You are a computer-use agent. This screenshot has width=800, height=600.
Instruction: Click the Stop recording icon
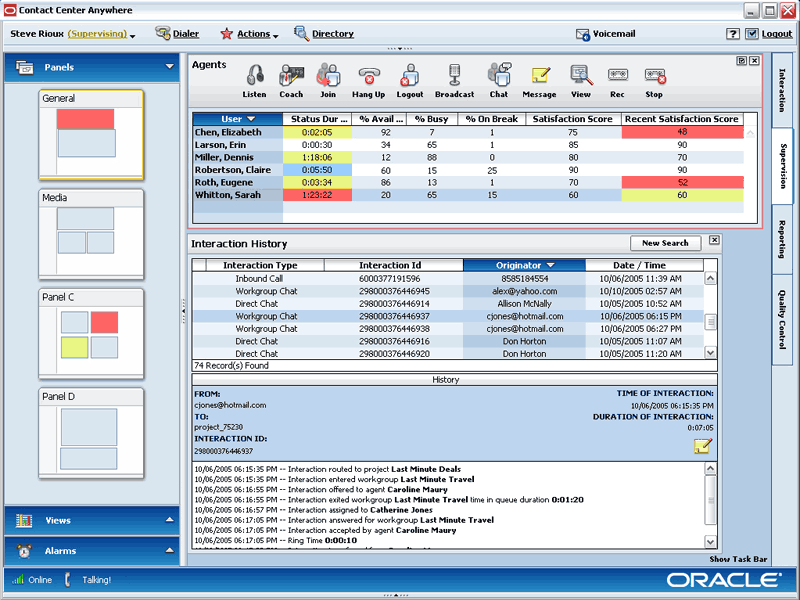(655, 76)
